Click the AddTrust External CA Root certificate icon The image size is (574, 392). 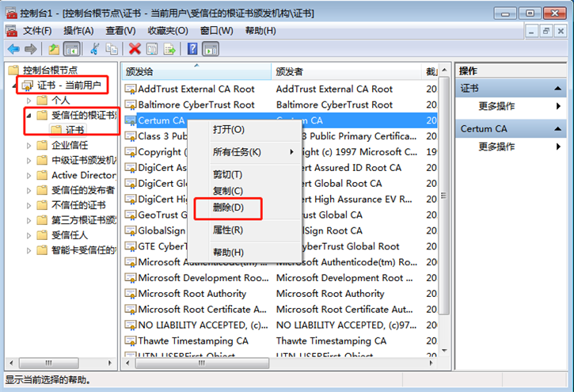tap(130, 89)
